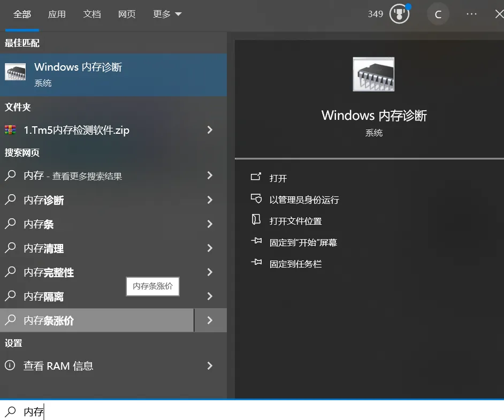This screenshot has height=420, width=504.
Task: Expand suggestion 内存条 with its arrow
Action: point(210,224)
